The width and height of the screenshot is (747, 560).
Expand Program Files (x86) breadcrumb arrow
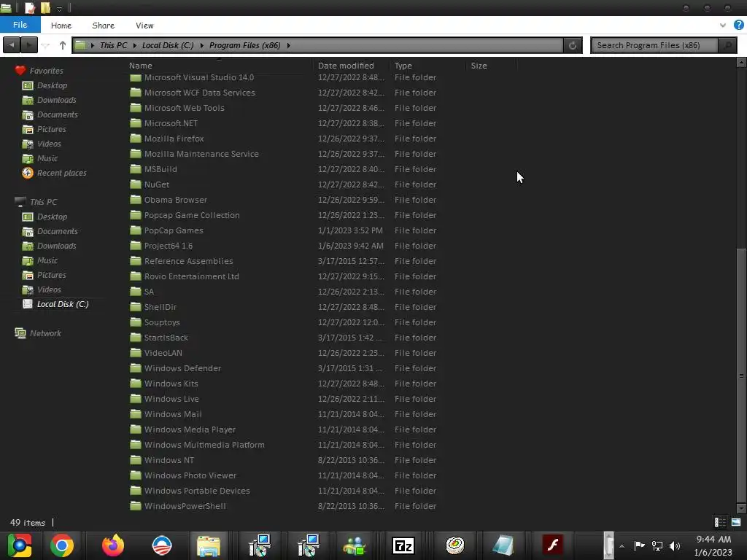pos(288,45)
